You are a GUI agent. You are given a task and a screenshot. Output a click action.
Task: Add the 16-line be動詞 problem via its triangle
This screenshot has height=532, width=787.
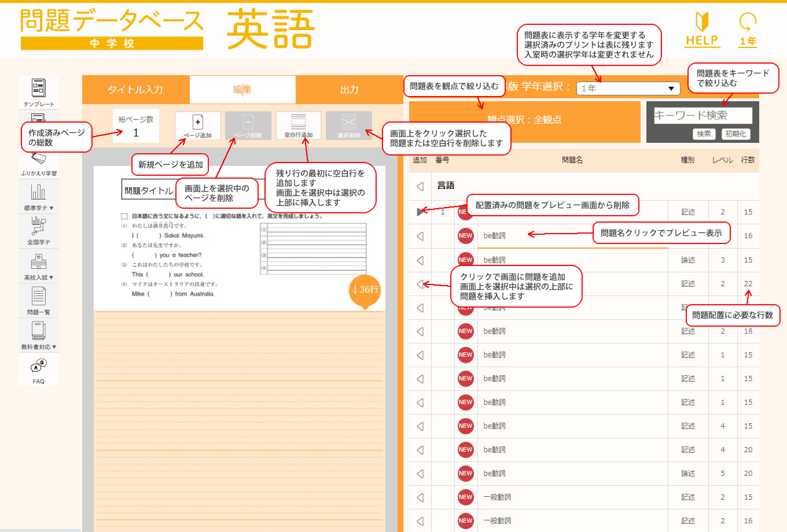(x=420, y=236)
